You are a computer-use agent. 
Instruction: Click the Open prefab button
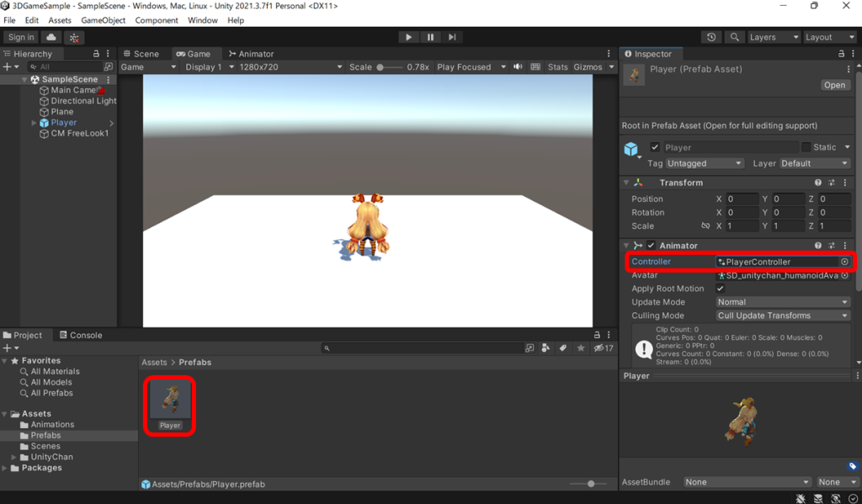pos(834,85)
